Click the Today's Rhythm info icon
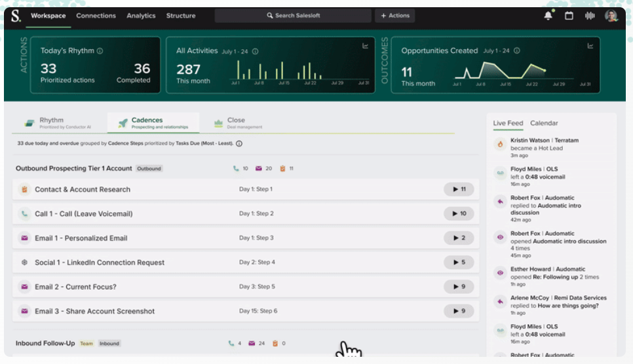 100,51
